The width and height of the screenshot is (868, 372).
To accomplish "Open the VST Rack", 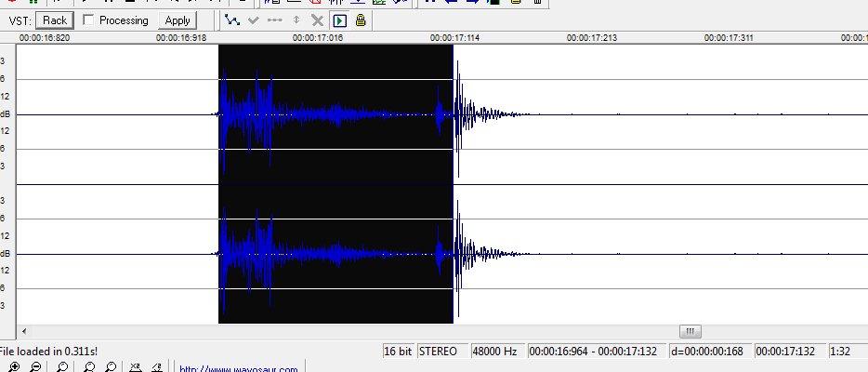I will 54,20.
